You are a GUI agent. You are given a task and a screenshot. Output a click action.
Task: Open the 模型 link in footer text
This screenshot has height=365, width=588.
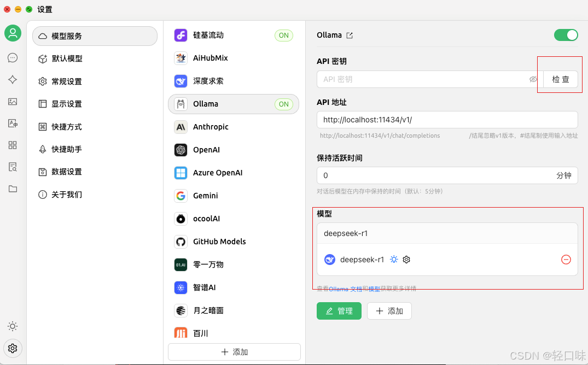pos(374,289)
